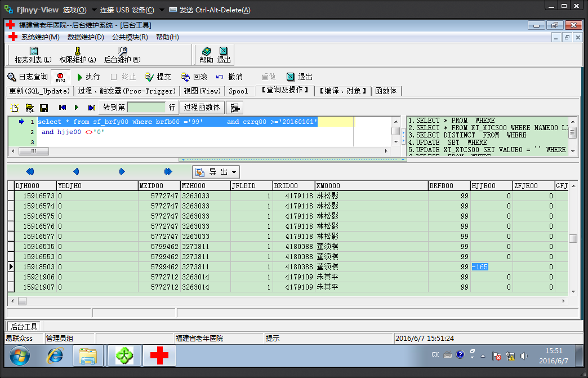Open the 数据维护(D) menu

(86, 37)
